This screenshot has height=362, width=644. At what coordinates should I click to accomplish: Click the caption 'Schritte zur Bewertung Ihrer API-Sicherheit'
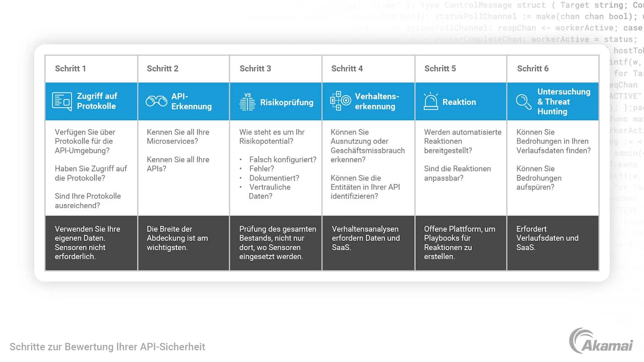107,347
